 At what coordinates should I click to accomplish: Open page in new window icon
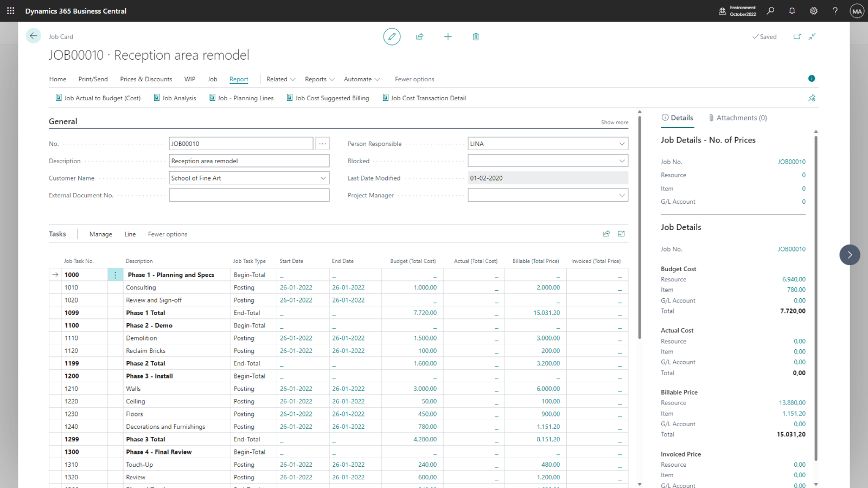(797, 36)
